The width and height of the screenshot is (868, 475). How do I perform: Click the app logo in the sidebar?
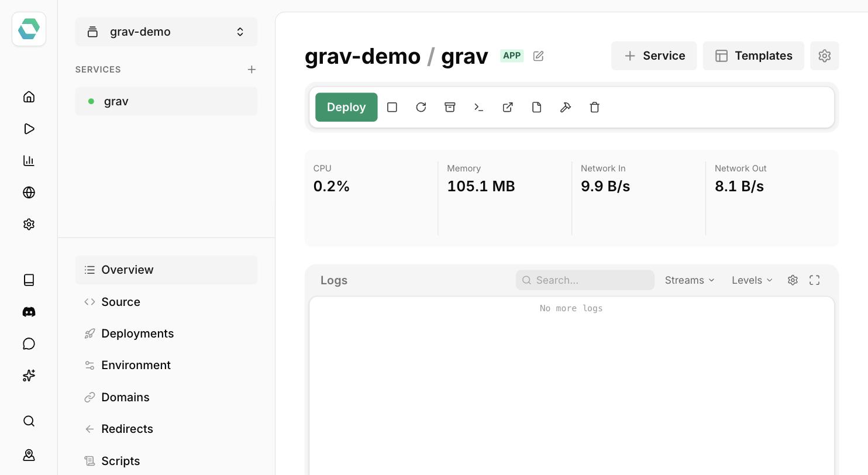(x=29, y=29)
